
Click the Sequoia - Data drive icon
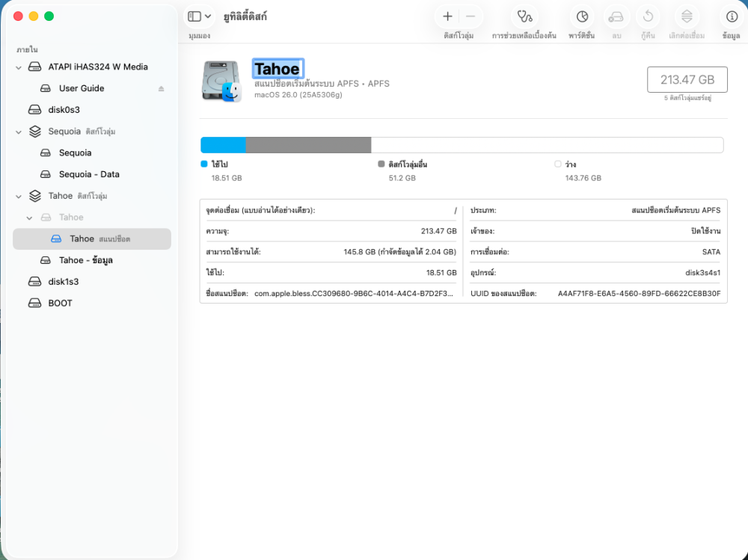[x=46, y=174]
